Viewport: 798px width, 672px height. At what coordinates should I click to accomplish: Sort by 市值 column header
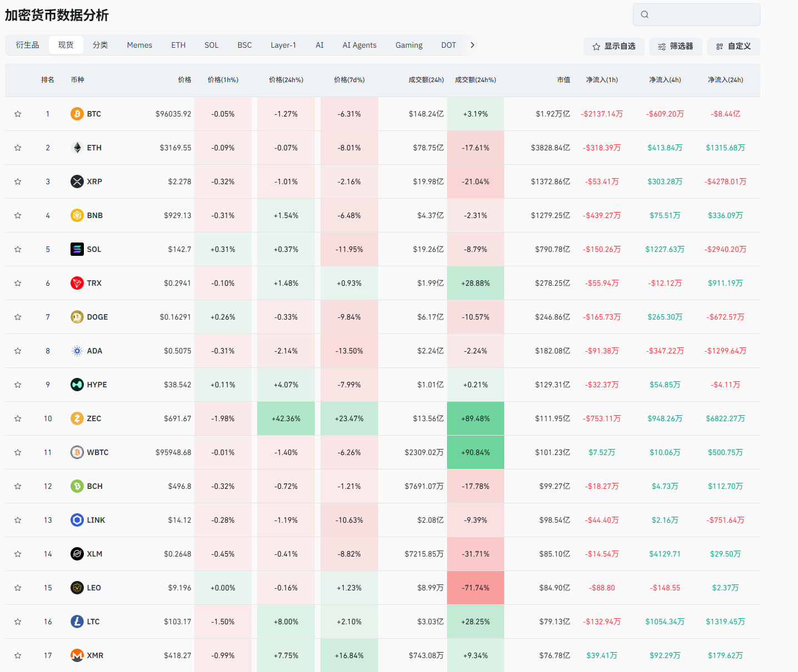pyautogui.click(x=563, y=80)
